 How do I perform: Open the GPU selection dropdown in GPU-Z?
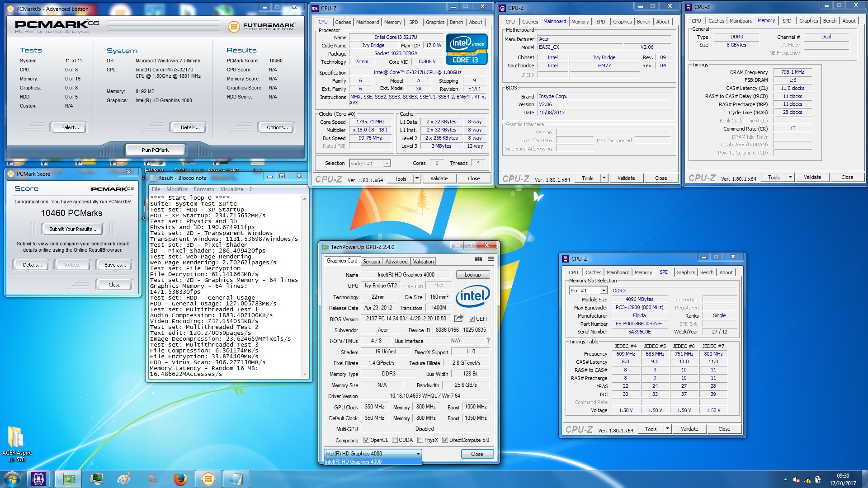pos(419,454)
